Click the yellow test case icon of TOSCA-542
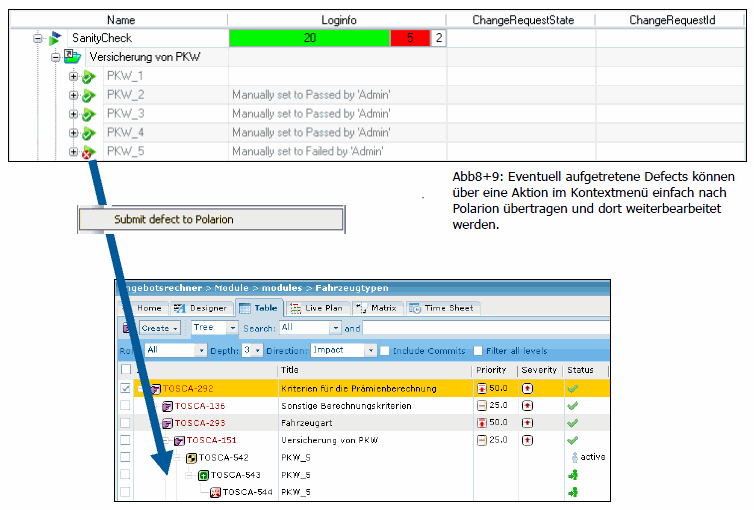754x510 pixels. pyautogui.click(x=191, y=458)
